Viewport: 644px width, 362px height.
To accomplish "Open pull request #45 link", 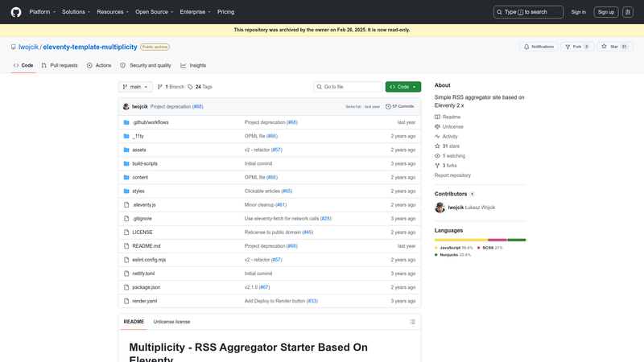I will pos(308,232).
